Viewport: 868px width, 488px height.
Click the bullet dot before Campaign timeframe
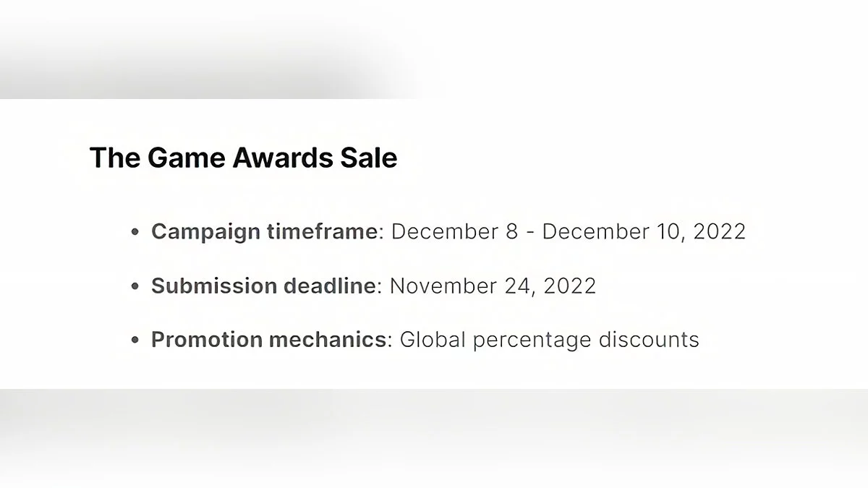[x=134, y=233]
